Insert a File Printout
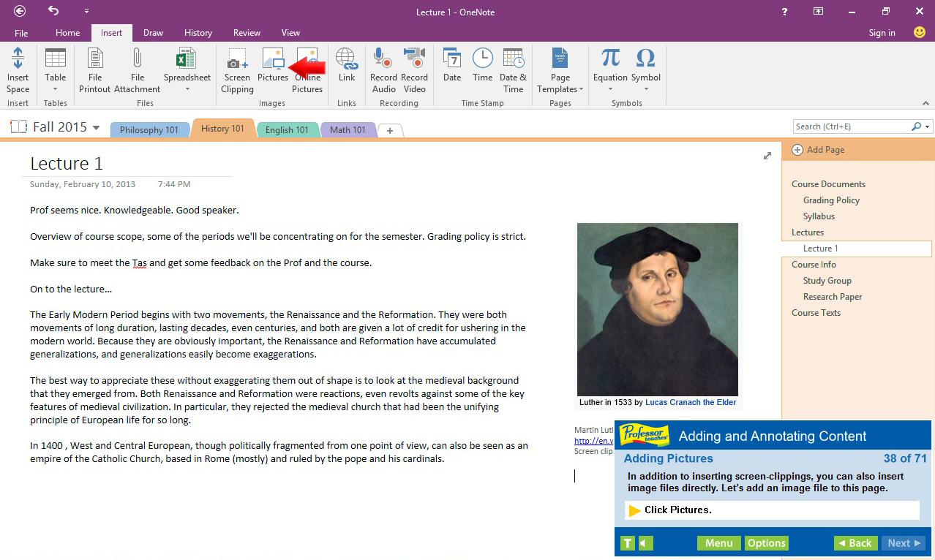Image resolution: width=935 pixels, height=560 pixels. click(x=94, y=69)
